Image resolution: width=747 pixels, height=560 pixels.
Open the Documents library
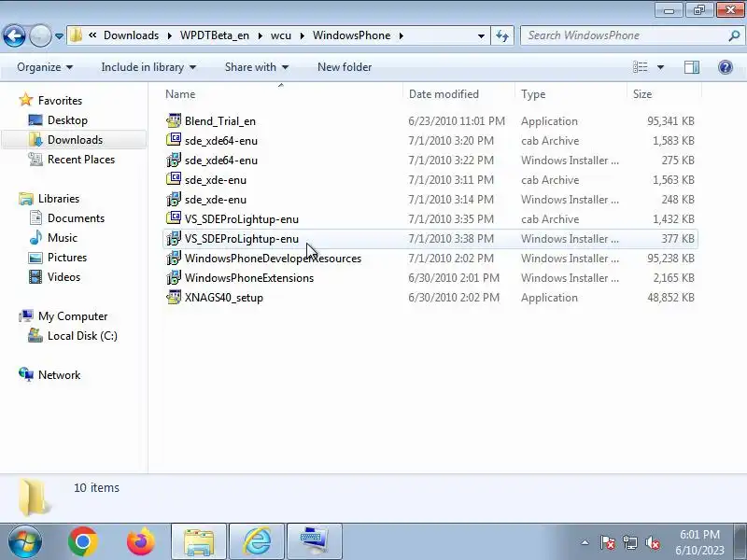pyautogui.click(x=76, y=218)
